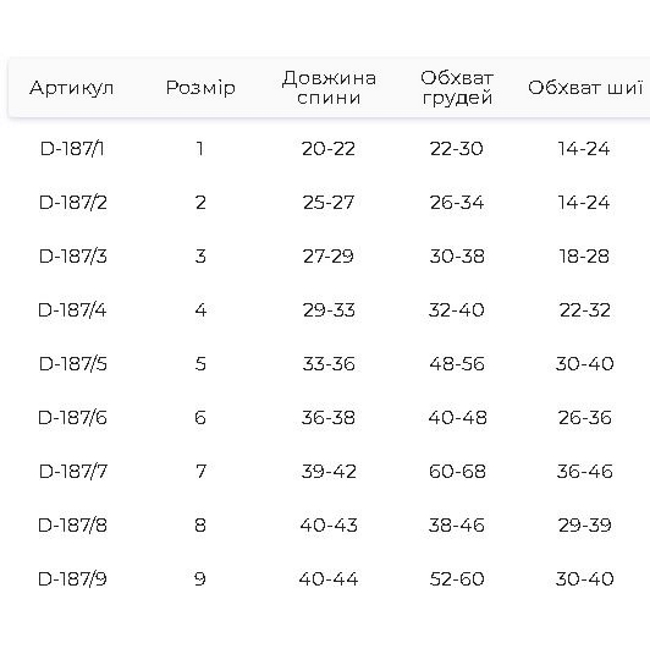Click the D-187/7 article entry
Viewport: 650px width, 650px height.
[x=73, y=471]
